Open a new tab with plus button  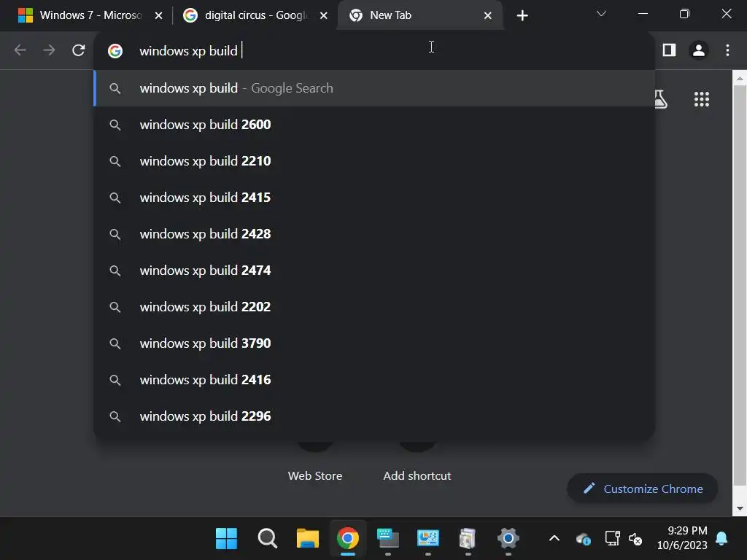(x=522, y=16)
